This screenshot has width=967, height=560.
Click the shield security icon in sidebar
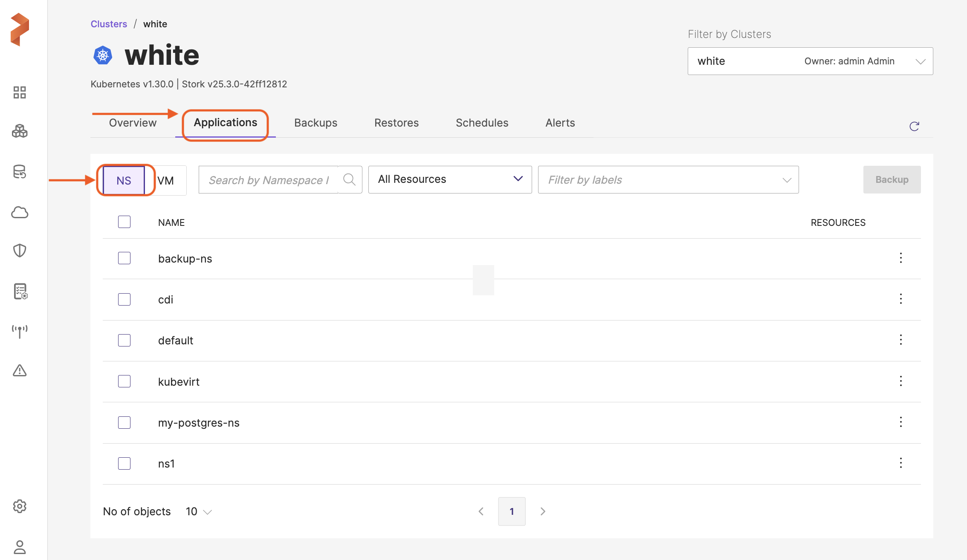point(20,251)
